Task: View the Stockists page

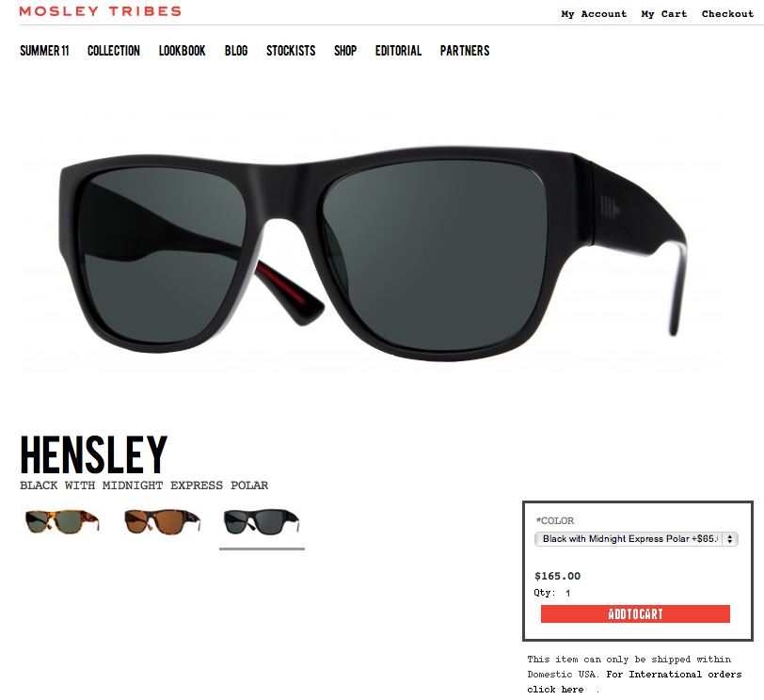Action: pos(291,51)
